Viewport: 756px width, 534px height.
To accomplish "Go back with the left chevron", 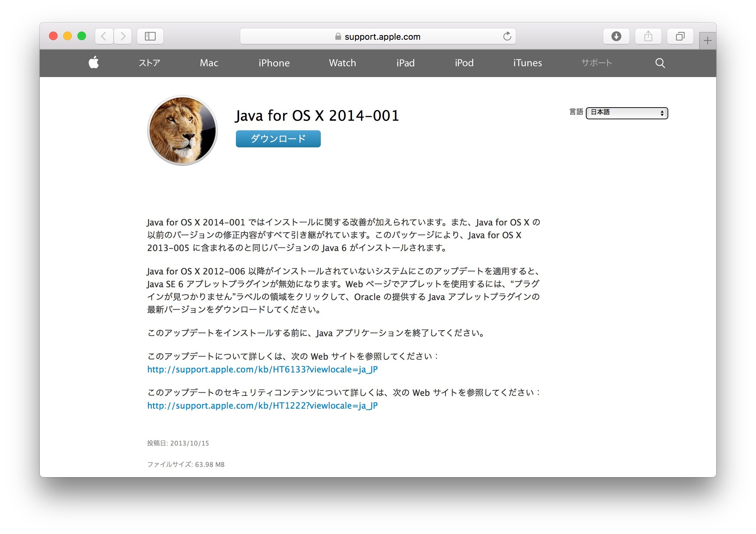I will pos(104,36).
